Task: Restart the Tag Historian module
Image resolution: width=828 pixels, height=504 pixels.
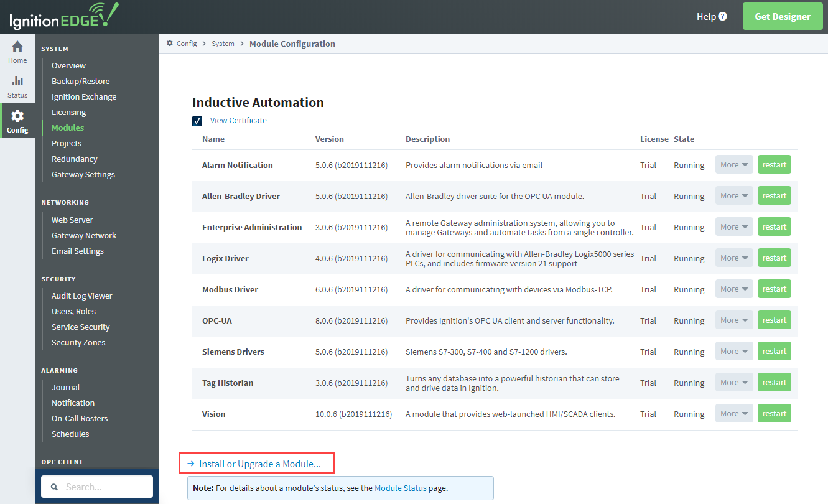Action: tap(775, 383)
